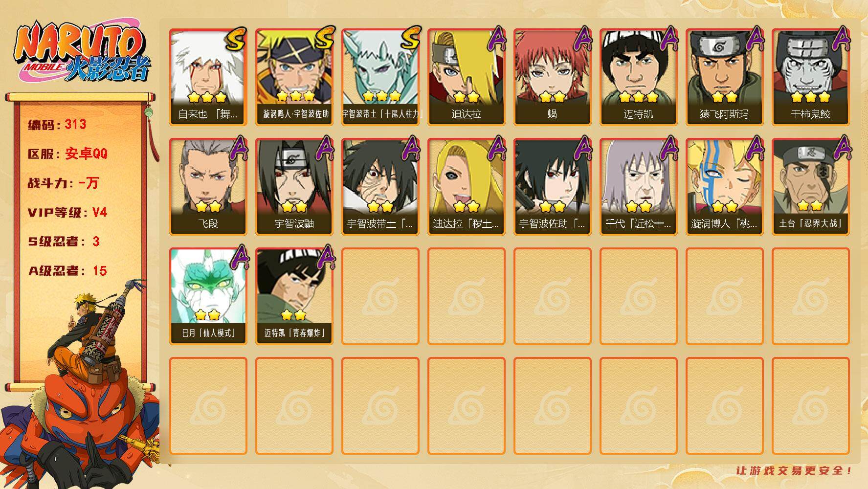This screenshot has height=489, width=868.
Task: Click the 巳月「仙人模式」 card
Action: pos(208,296)
